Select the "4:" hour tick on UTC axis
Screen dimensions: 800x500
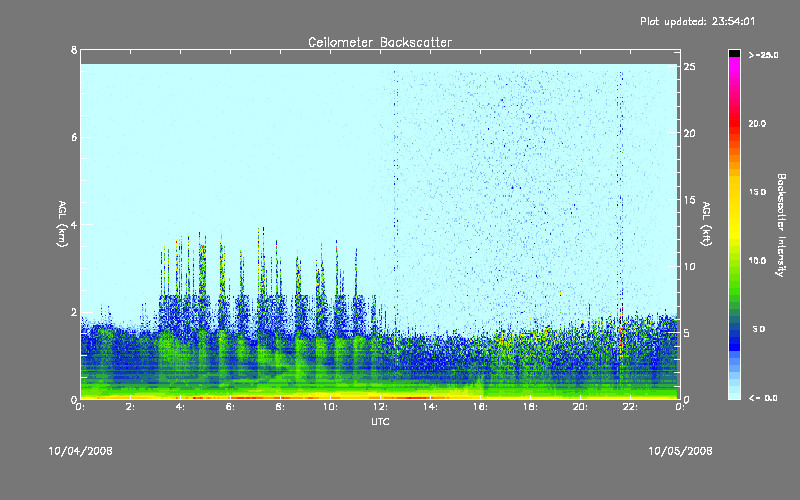180,407
